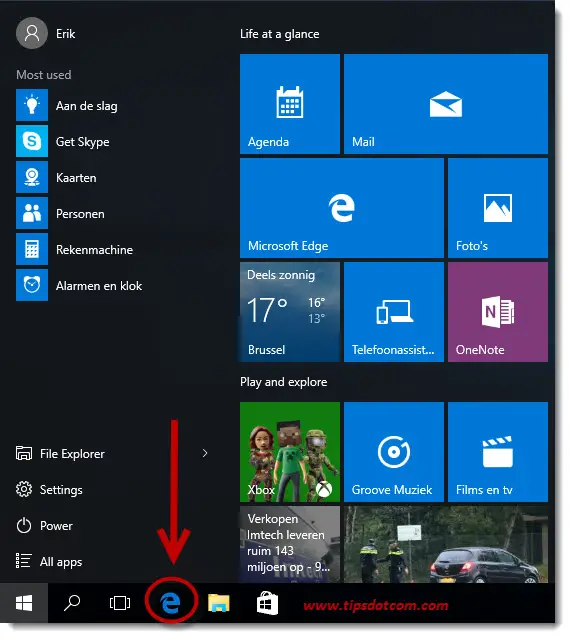Open Task View on the taskbar
570x638 pixels.
[x=120, y=603]
